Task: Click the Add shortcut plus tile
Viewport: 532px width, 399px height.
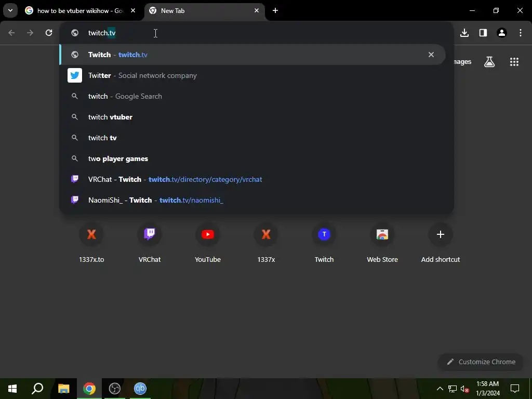Action: click(441, 244)
